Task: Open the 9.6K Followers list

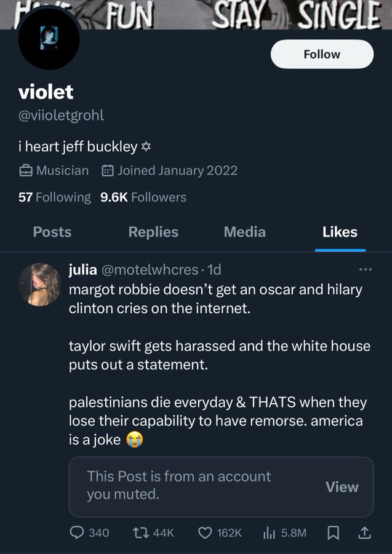Action: [143, 198]
